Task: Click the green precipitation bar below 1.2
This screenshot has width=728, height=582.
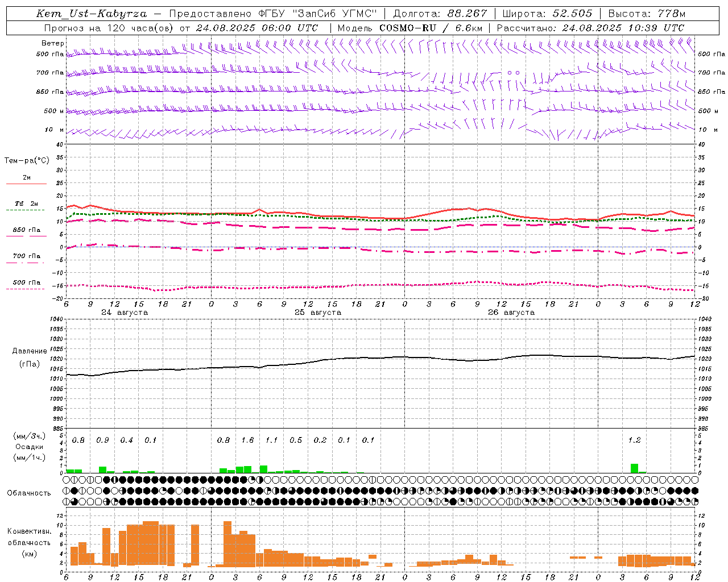Action: [634, 468]
